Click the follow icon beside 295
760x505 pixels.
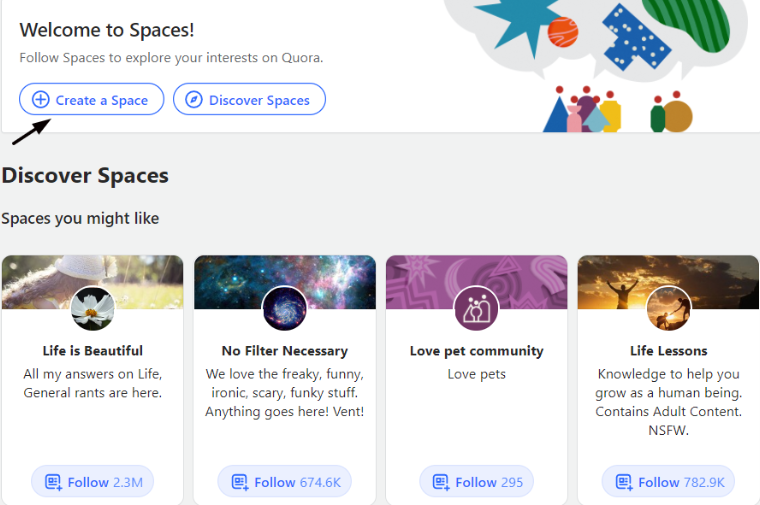pyautogui.click(x=441, y=482)
